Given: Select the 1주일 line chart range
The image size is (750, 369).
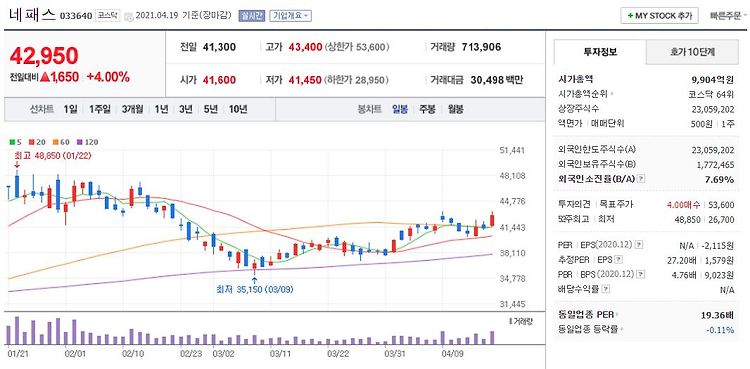Looking at the screenshot, I should 99,109.
